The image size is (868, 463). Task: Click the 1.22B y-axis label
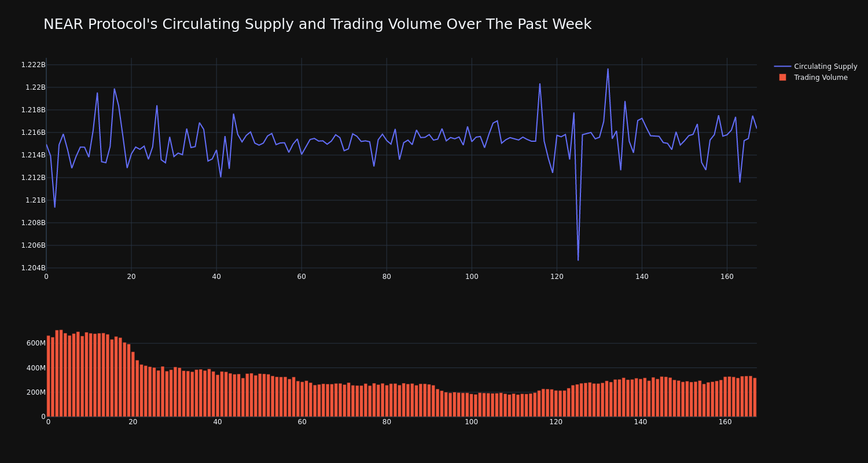click(x=35, y=87)
